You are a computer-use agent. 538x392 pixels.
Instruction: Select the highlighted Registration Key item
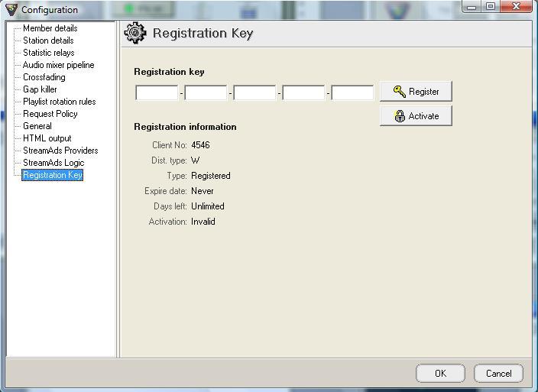coord(53,175)
